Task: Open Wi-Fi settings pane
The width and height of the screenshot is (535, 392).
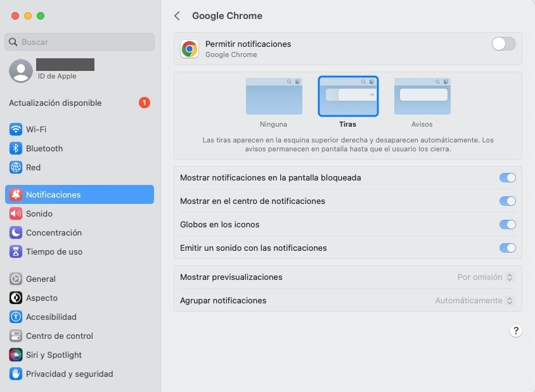Action: click(79, 130)
